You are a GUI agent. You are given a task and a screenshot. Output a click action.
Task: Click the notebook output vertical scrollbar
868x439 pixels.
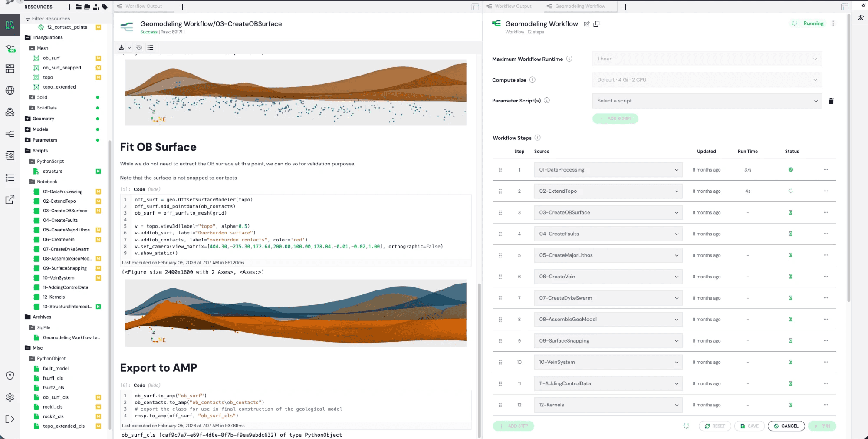479,360
